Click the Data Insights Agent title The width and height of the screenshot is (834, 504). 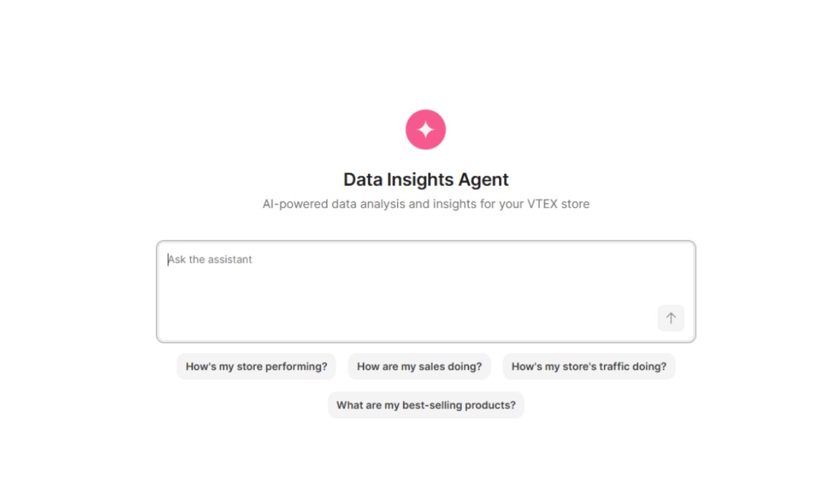pos(425,179)
